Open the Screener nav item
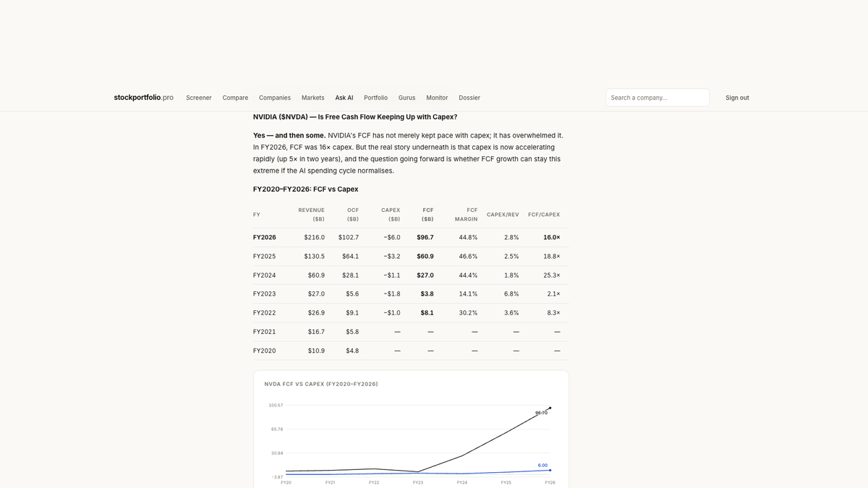868x488 pixels. (x=199, y=98)
